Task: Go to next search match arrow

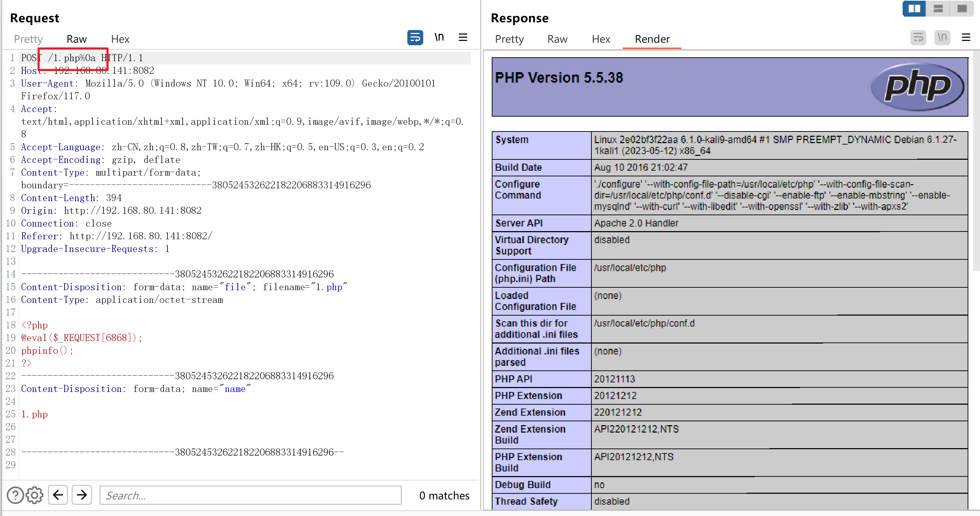Action: coord(82,495)
